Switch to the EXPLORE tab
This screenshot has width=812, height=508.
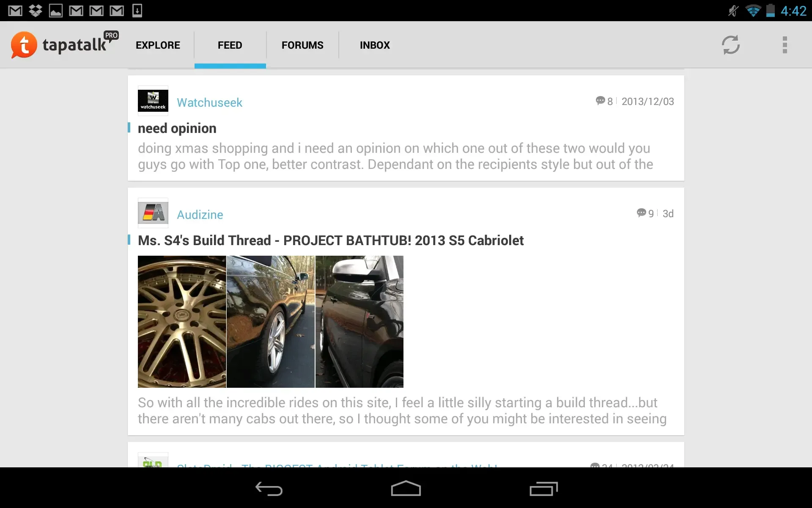pos(158,45)
